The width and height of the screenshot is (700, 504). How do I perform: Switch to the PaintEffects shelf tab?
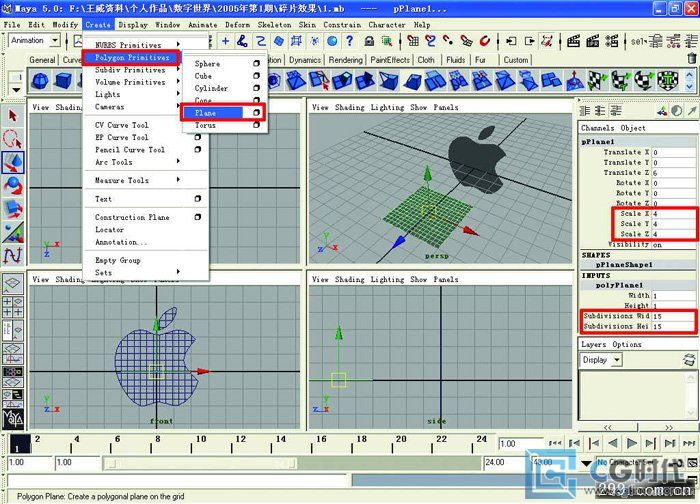pos(390,60)
